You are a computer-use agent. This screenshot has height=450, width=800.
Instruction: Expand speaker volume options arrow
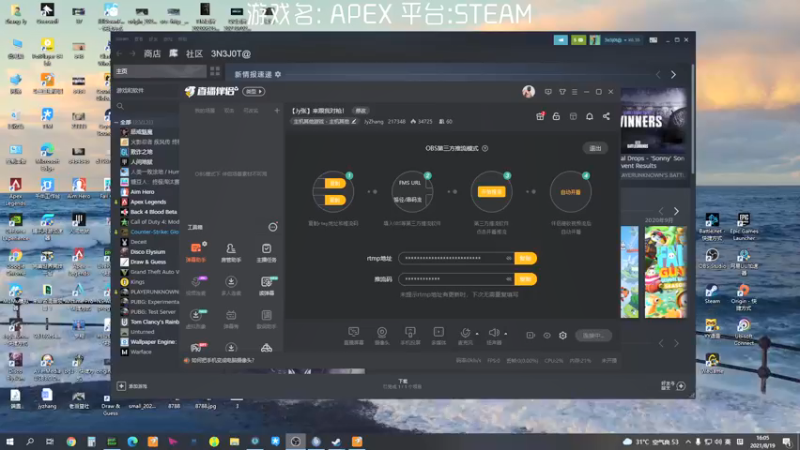(506, 334)
